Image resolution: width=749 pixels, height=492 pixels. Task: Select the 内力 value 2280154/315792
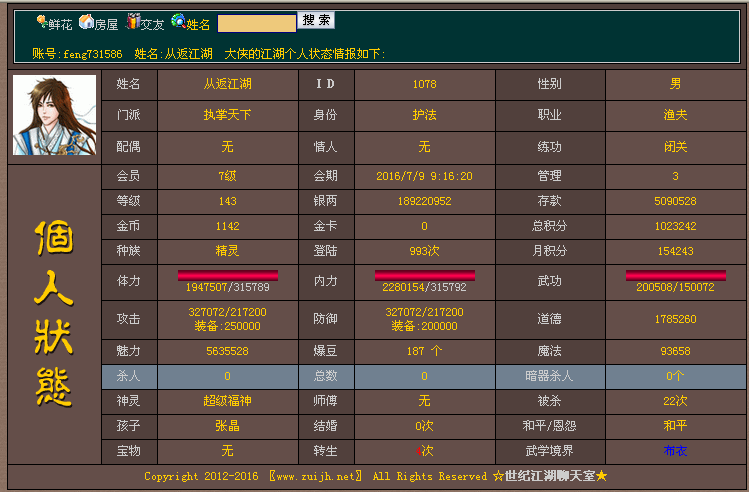(425, 287)
